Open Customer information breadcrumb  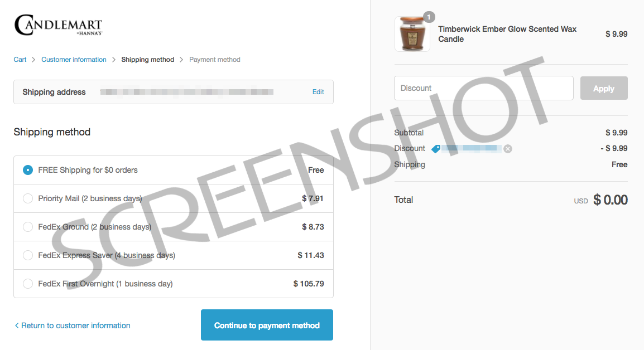point(74,60)
